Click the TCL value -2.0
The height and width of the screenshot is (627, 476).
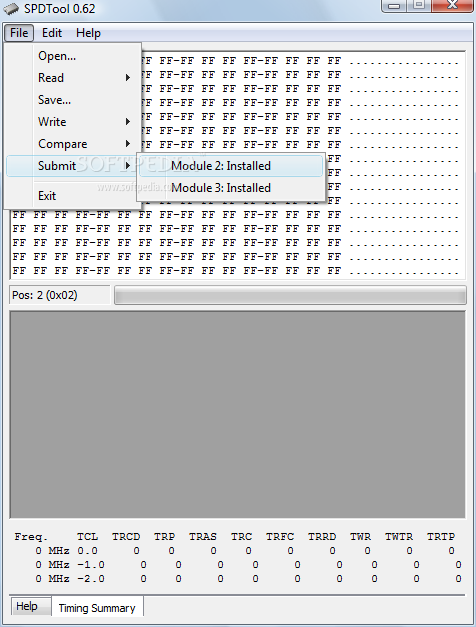click(91, 579)
